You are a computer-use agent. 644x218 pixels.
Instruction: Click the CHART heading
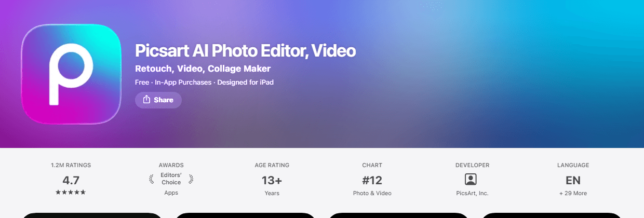[372, 165]
